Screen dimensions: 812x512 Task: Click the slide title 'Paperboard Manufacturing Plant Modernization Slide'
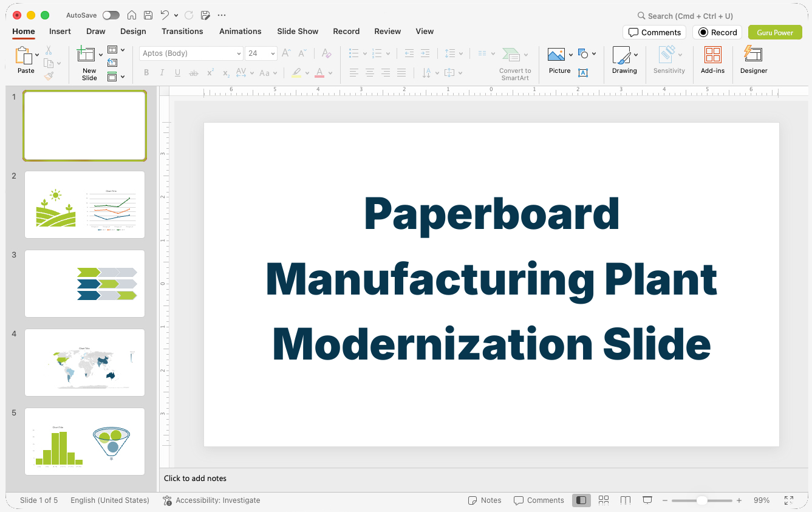click(491, 279)
